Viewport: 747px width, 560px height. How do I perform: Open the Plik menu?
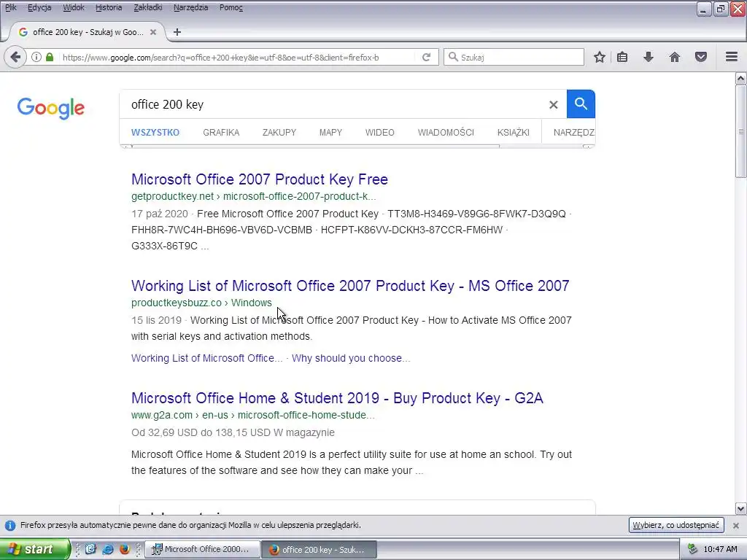tap(10, 7)
